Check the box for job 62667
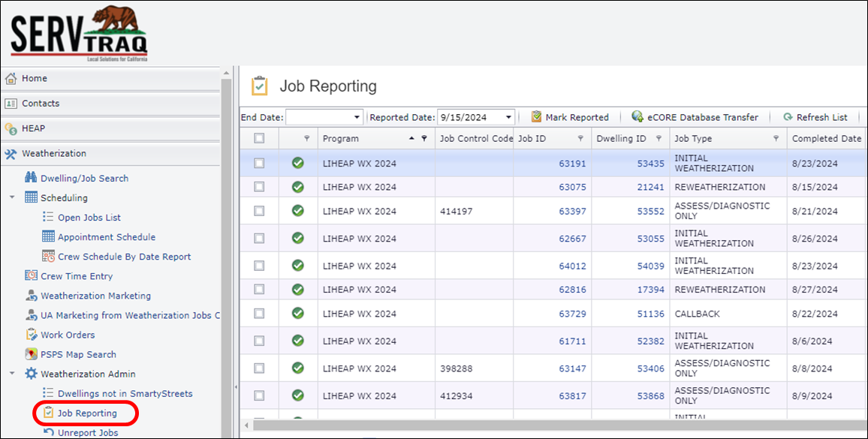 [x=259, y=238]
